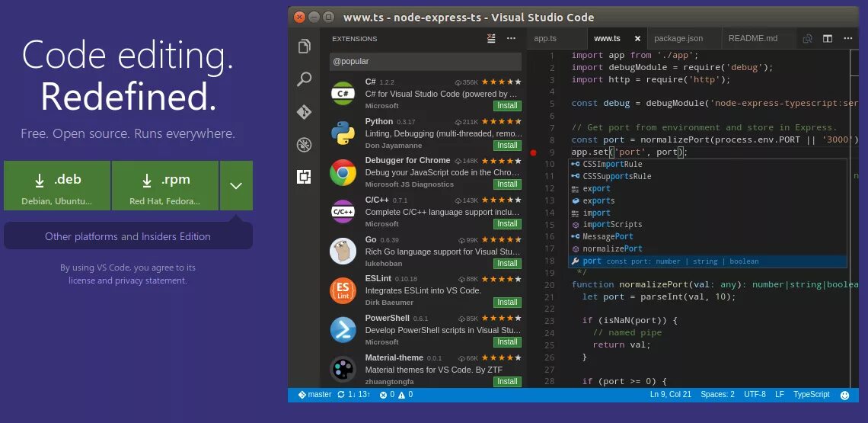Viewport: 868px width, 423px height.
Task: Install Debugger for Chrome extension
Action: coord(507,184)
